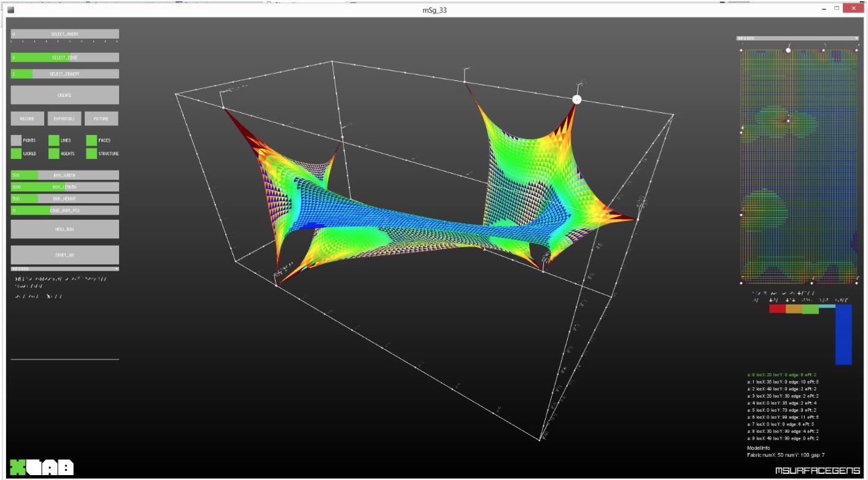Click the application icon in title bar
The height and width of the screenshot is (480, 868).
[11, 10]
